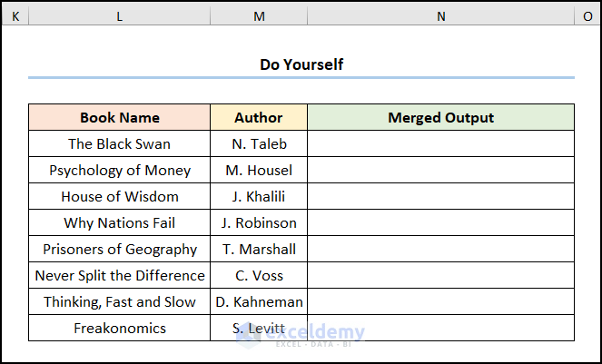The height and width of the screenshot is (364, 602).
Task: Select The Black Swan cell
Action: point(119,143)
